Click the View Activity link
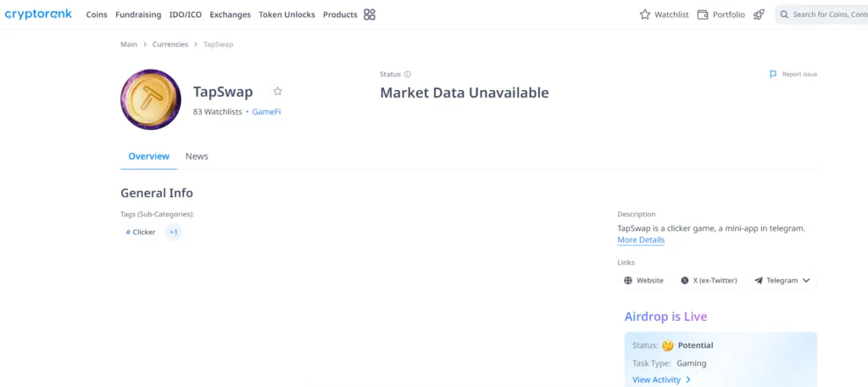Viewport: 868px width, 387px height. pos(657,380)
